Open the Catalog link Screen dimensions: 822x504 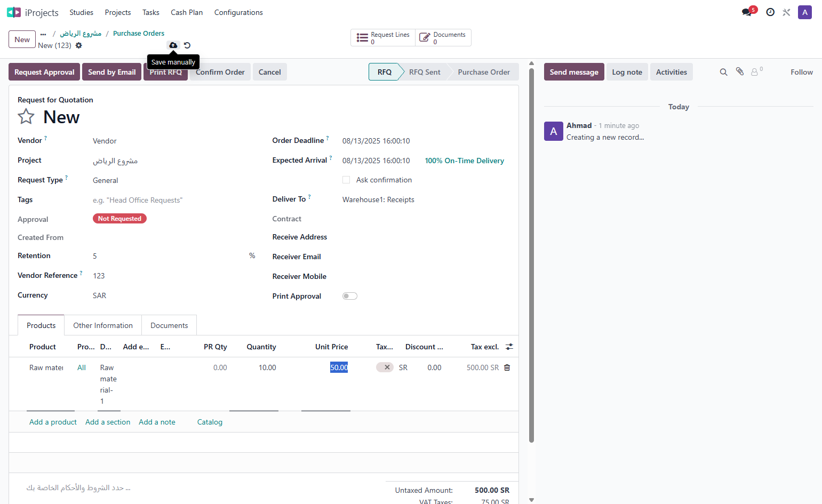[210, 422]
